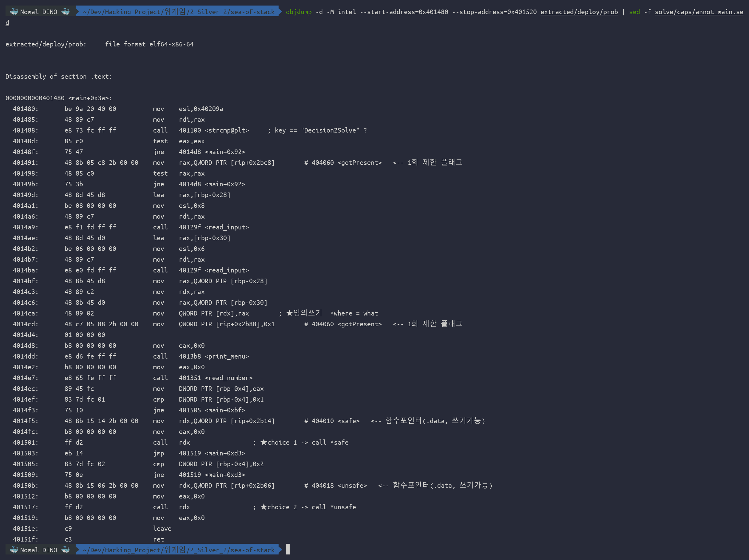Click the call 401351 <read_number> instruction

pos(203,378)
